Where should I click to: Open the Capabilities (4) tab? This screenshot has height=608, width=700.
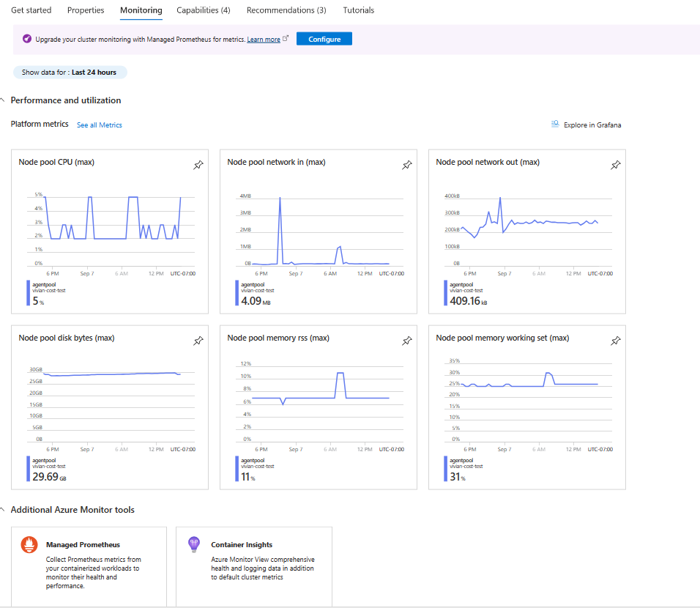click(x=204, y=10)
